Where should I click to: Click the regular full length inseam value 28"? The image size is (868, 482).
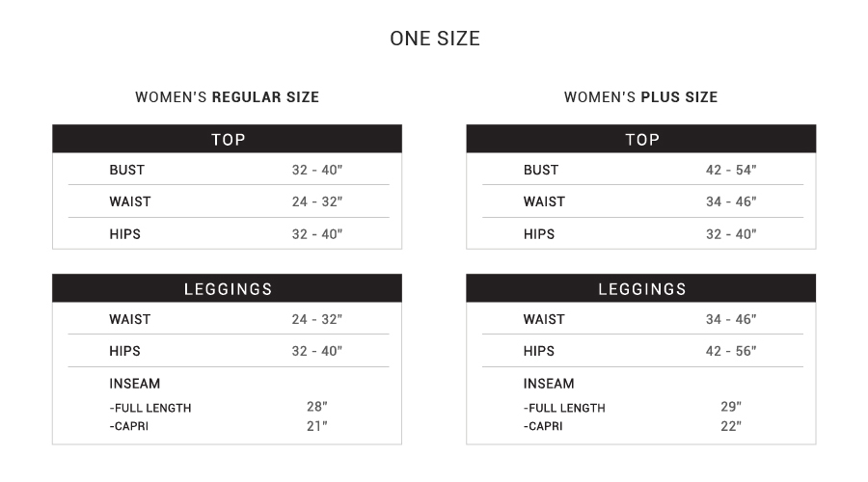[x=317, y=407]
